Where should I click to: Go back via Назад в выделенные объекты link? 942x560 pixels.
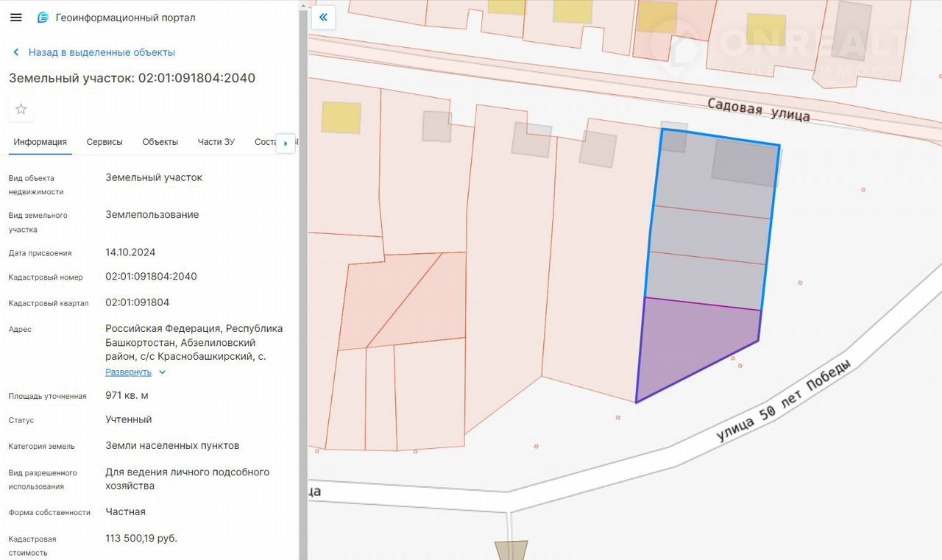point(102,53)
